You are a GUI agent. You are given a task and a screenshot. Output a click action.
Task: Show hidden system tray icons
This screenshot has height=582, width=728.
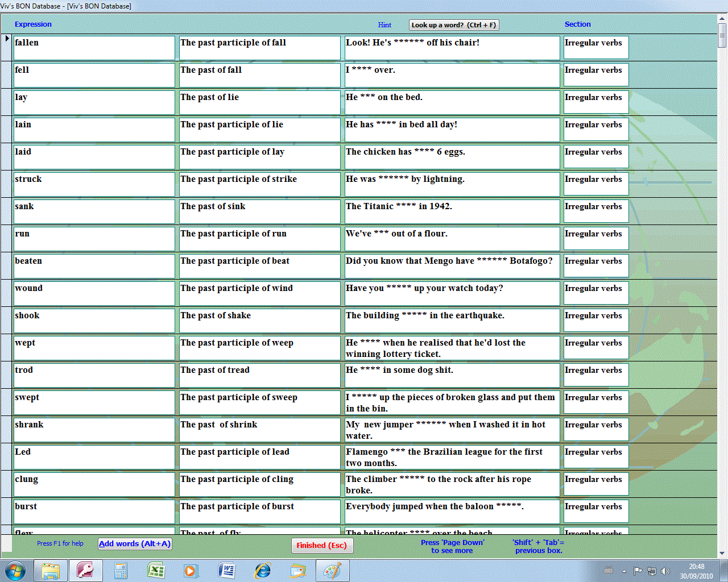click(x=624, y=571)
